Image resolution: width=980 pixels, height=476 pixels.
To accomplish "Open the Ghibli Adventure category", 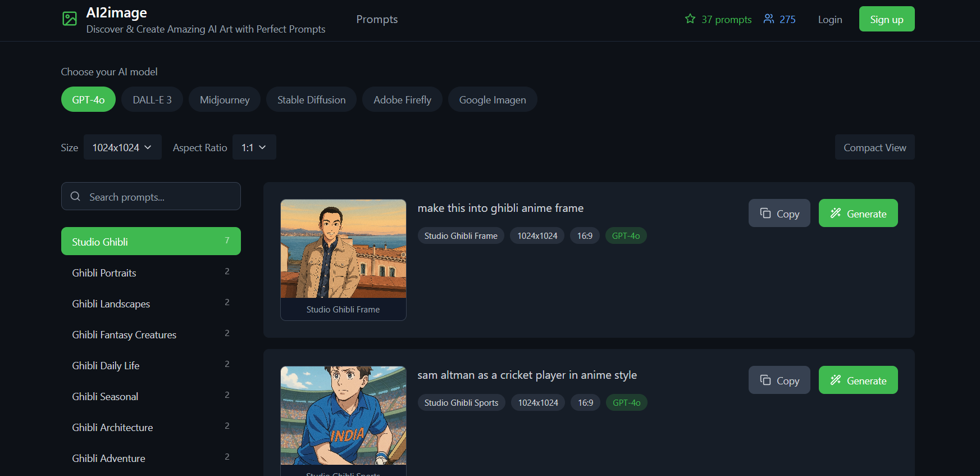I will (151, 458).
